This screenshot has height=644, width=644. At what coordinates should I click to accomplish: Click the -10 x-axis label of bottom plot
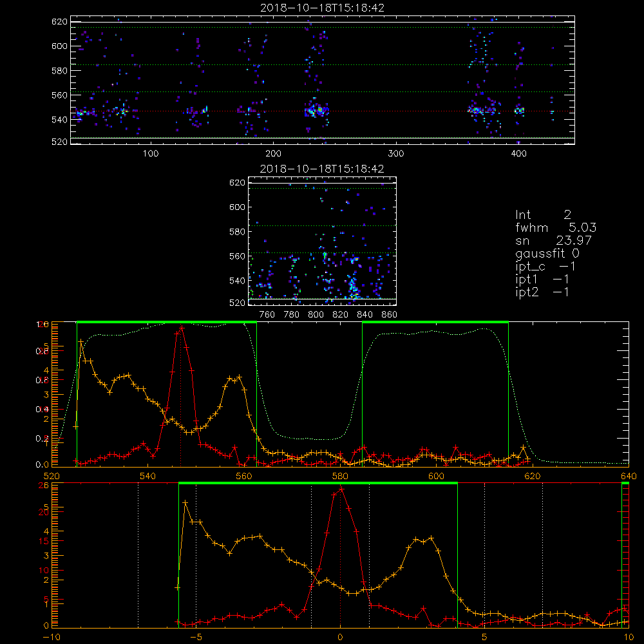[x=52, y=638]
